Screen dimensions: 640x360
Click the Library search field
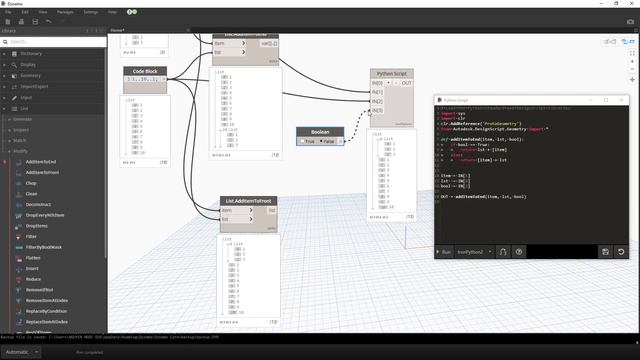pyautogui.click(x=53, y=42)
